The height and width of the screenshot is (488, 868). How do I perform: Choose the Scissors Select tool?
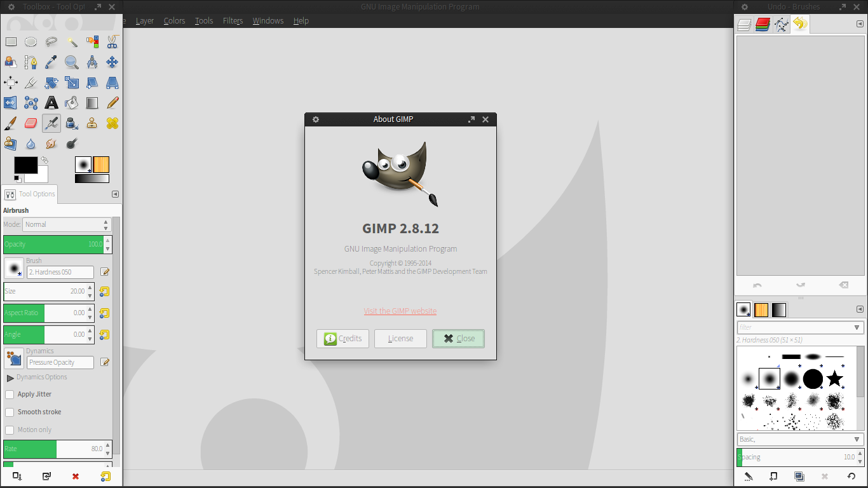click(x=112, y=42)
